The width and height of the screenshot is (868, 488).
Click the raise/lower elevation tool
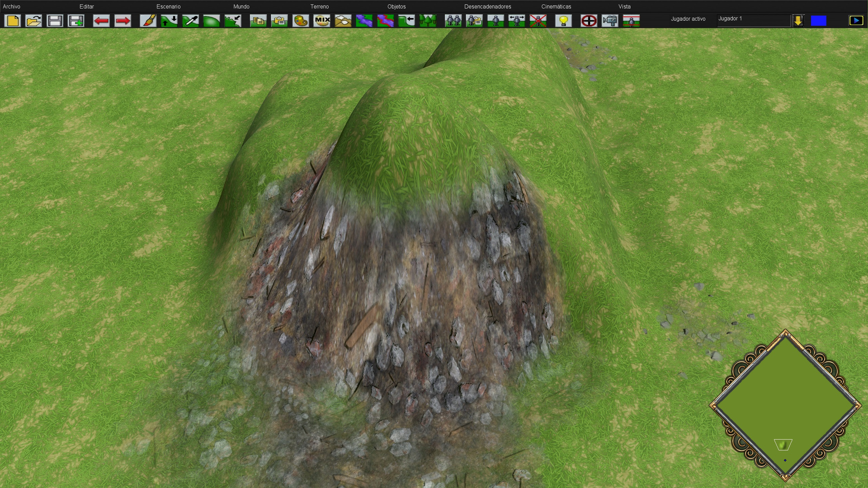169,21
